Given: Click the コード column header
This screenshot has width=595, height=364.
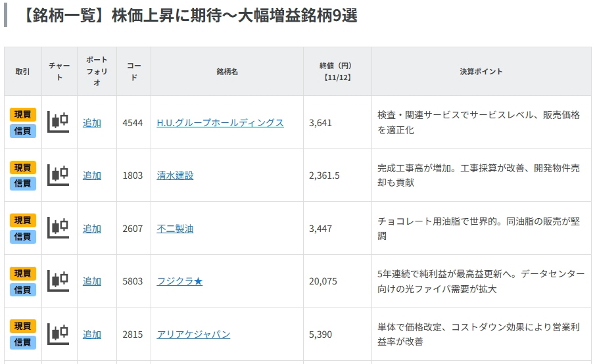Looking at the screenshot, I should 133,72.
